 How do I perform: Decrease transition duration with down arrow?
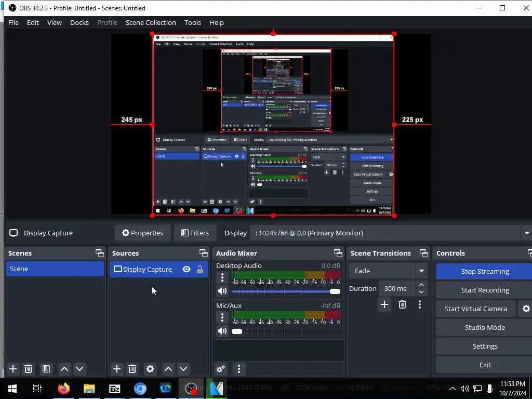[421, 292]
